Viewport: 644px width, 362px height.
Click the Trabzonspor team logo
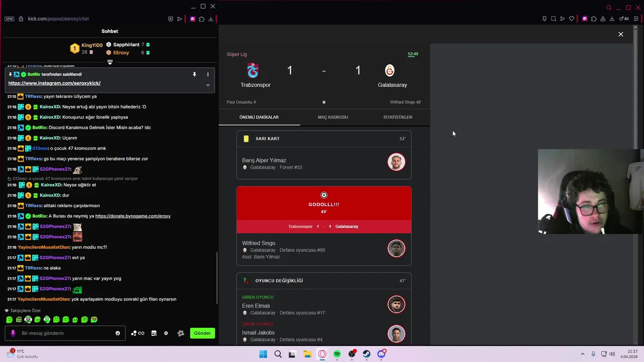click(x=253, y=70)
